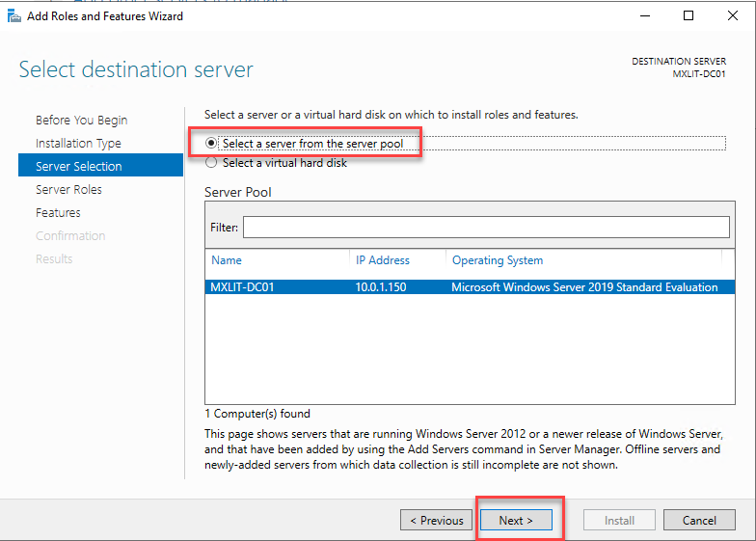Image resolution: width=756 pixels, height=541 pixels.
Task: Click the wizard icon in the title bar
Action: tap(13, 15)
